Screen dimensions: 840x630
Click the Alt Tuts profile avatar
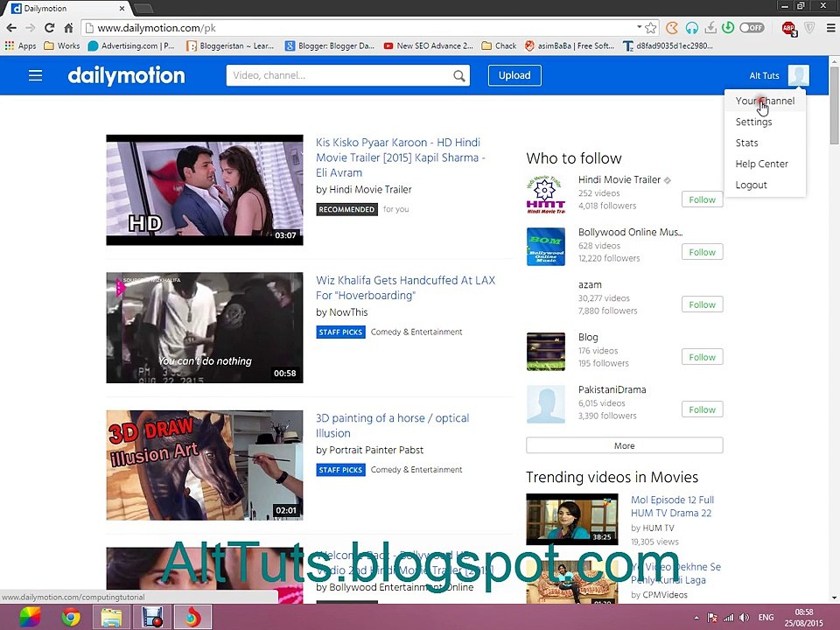pos(798,75)
